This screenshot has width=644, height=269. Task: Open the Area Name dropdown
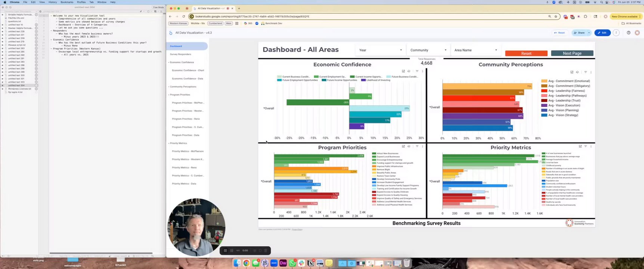pos(476,50)
